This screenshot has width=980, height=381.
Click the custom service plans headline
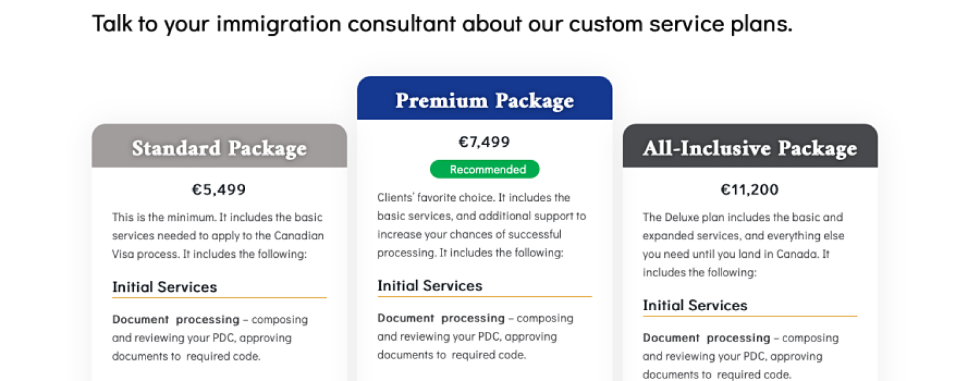pyautogui.click(x=442, y=24)
